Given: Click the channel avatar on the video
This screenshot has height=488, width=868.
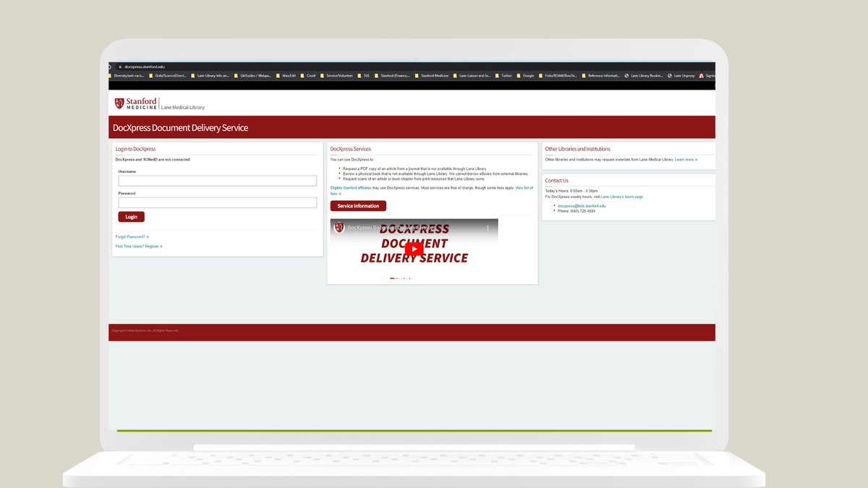Looking at the screenshot, I should tap(339, 228).
